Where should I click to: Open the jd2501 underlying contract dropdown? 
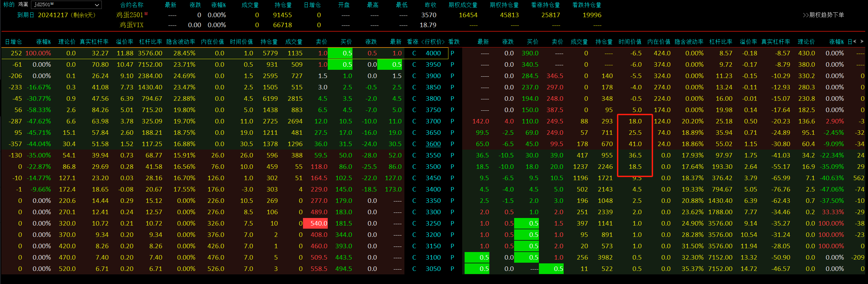97,5
